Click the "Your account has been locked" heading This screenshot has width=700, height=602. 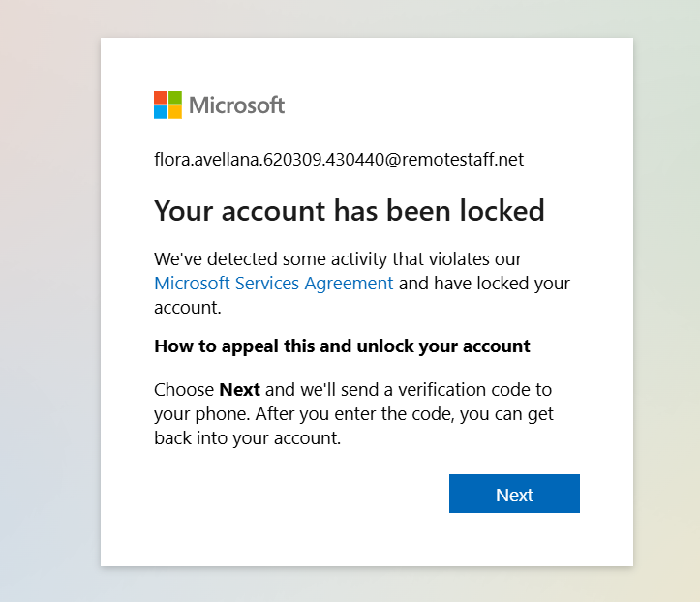click(349, 211)
